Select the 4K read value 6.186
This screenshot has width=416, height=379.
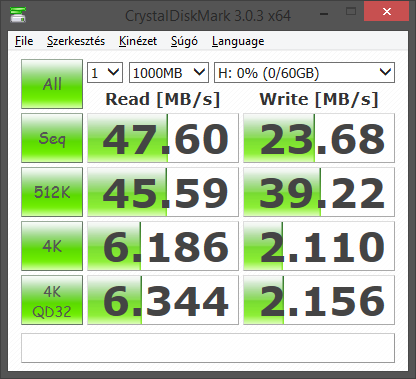(x=163, y=246)
